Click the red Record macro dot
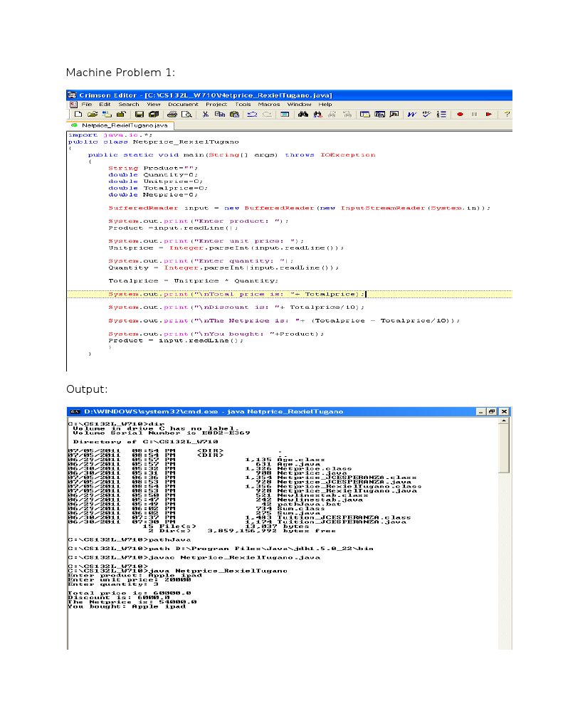This screenshot has width=563, height=728. (x=460, y=114)
